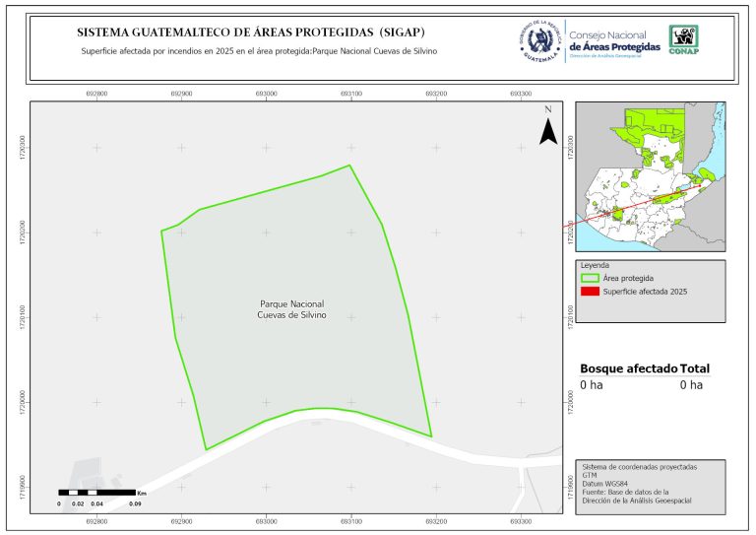
Task: Select the 0 ha value under Bosque afectado
Action: click(x=591, y=385)
